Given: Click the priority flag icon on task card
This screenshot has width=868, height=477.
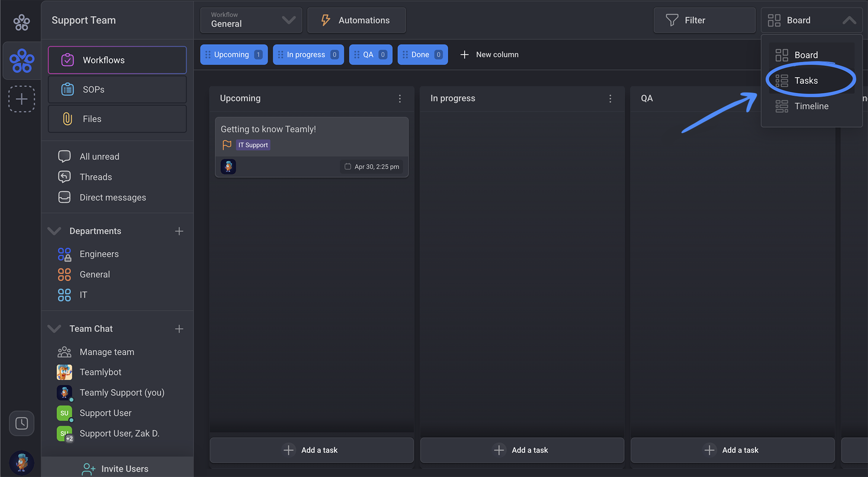Looking at the screenshot, I should pyautogui.click(x=226, y=145).
